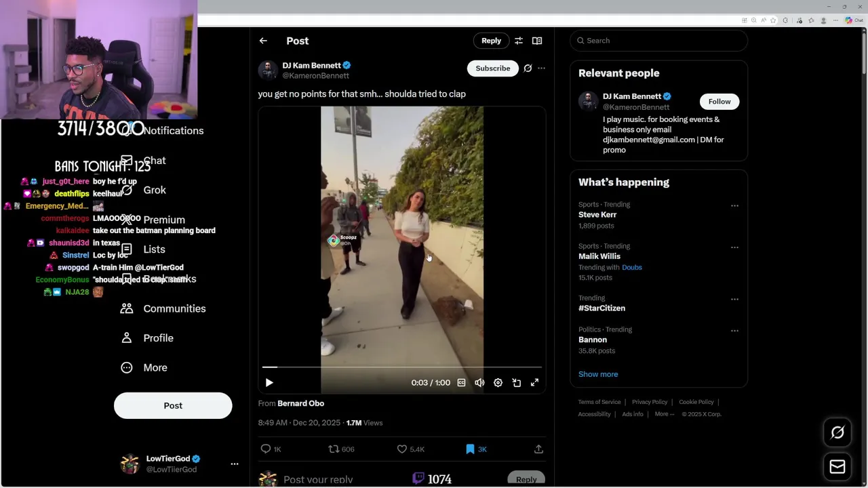Open more options on DJ Kam Bennett's post
Screen dimensions: 868x488
tap(541, 68)
